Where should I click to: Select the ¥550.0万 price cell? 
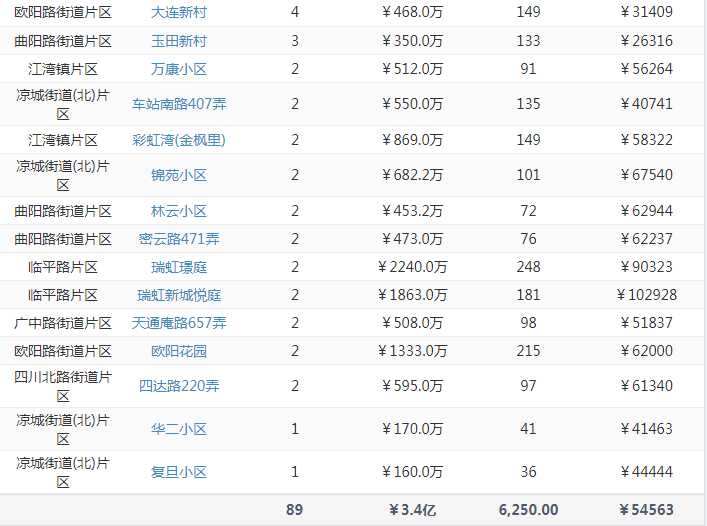tap(413, 104)
